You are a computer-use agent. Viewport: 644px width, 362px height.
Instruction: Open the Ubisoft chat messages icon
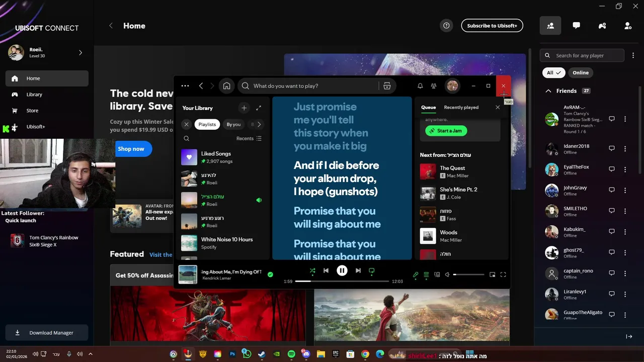(x=576, y=26)
